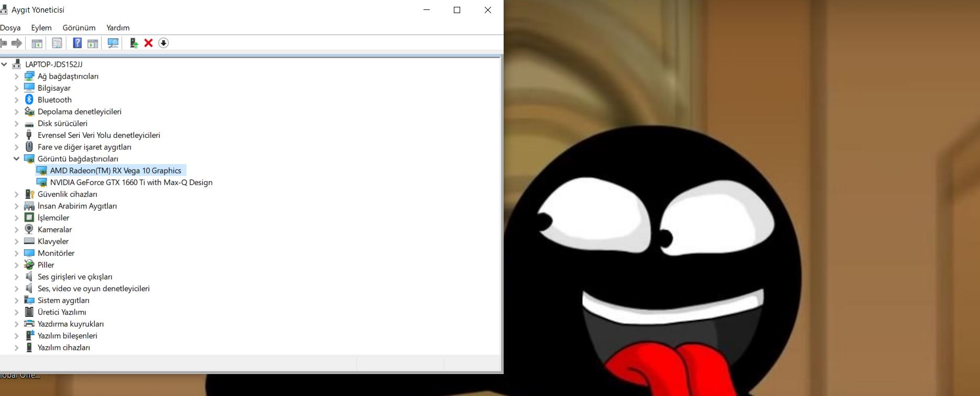The height and width of the screenshot is (396, 980).
Task: Select the Depolama denetleyicileri label
Action: (80, 112)
